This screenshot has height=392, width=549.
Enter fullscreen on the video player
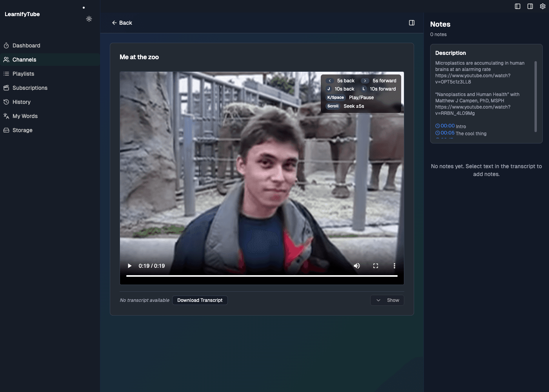pos(375,266)
